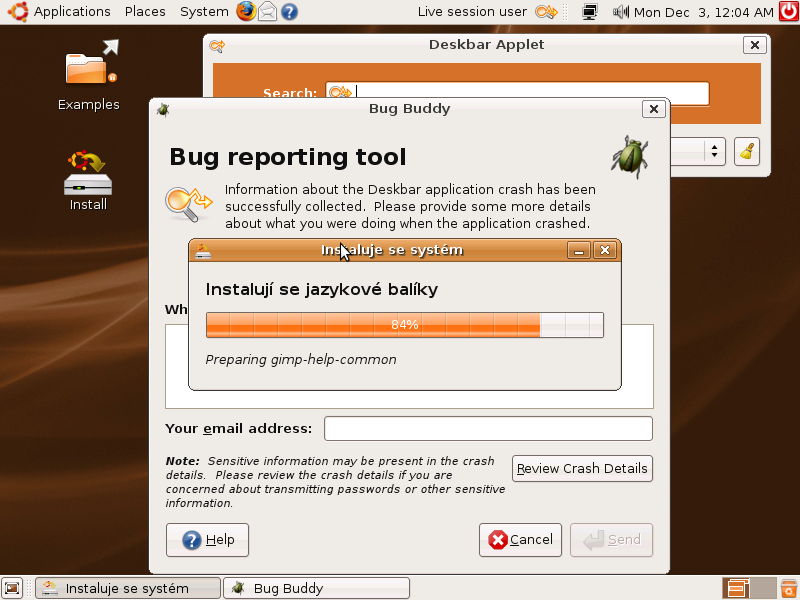The height and width of the screenshot is (600, 800).
Task: Click the Live session user label
Action: pyautogui.click(x=472, y=12)
